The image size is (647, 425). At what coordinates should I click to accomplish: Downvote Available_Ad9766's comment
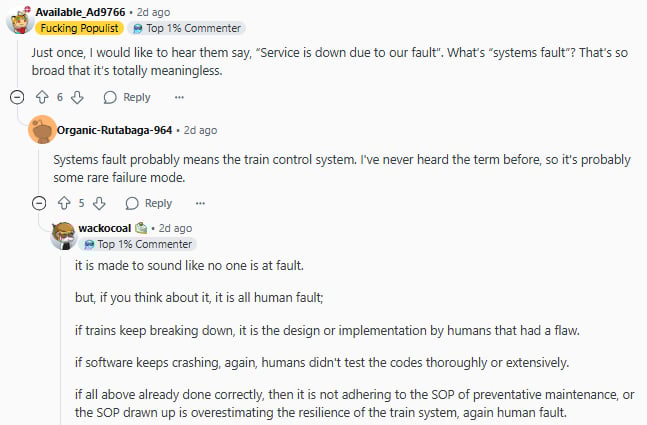[x=77, y=97]
